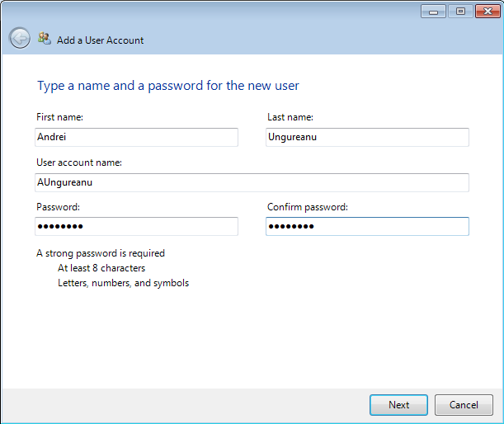
Task: Click the user accounts icon beside the title
Action: [45, 38]
